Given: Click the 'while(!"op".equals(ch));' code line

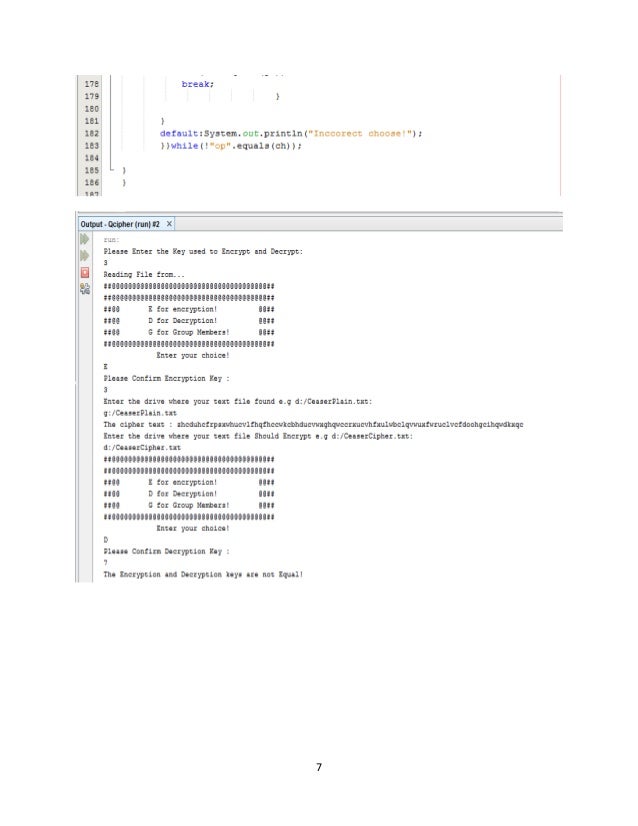Looking at the screenshot, I should point(236,146).
